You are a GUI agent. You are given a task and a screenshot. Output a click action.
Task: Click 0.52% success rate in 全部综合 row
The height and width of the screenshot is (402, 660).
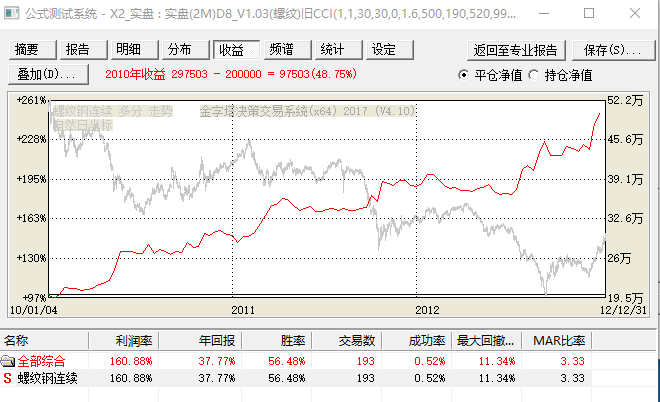(x=429, y=361)
